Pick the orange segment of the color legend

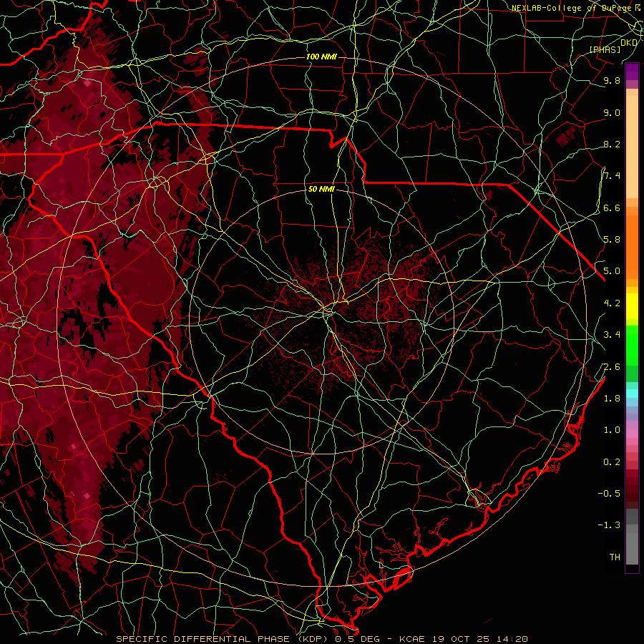click(632, 246)
